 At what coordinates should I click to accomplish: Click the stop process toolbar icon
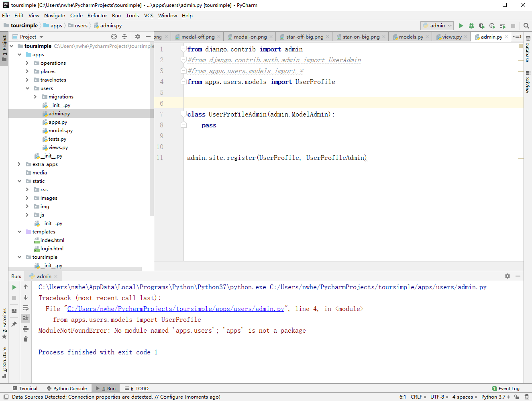tap(513, 25)
